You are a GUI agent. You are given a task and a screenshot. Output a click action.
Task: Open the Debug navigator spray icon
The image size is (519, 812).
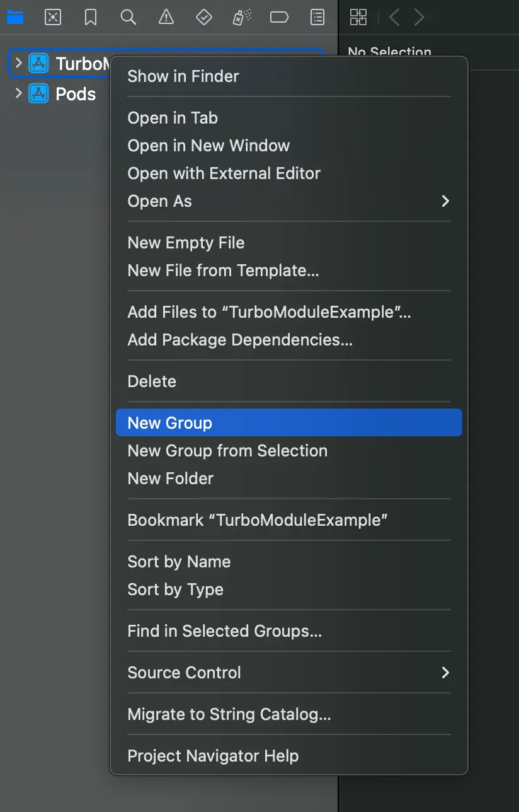click(241, 17)
